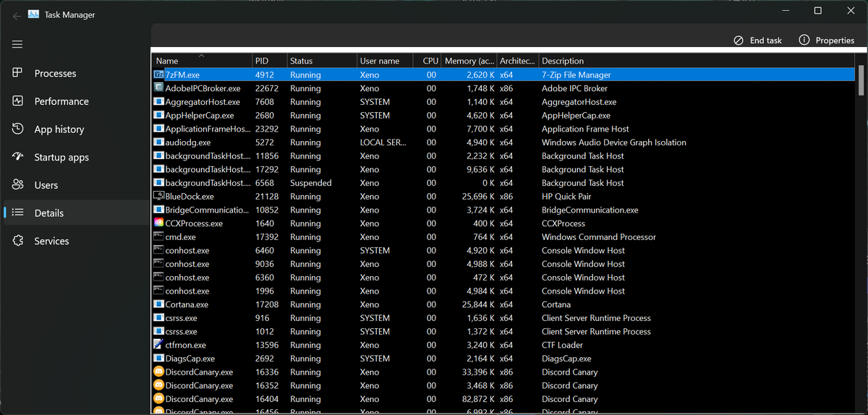Select the Cortana.exe process row
The width and height of the screenshot is (868, 415).
coord(503,304)
